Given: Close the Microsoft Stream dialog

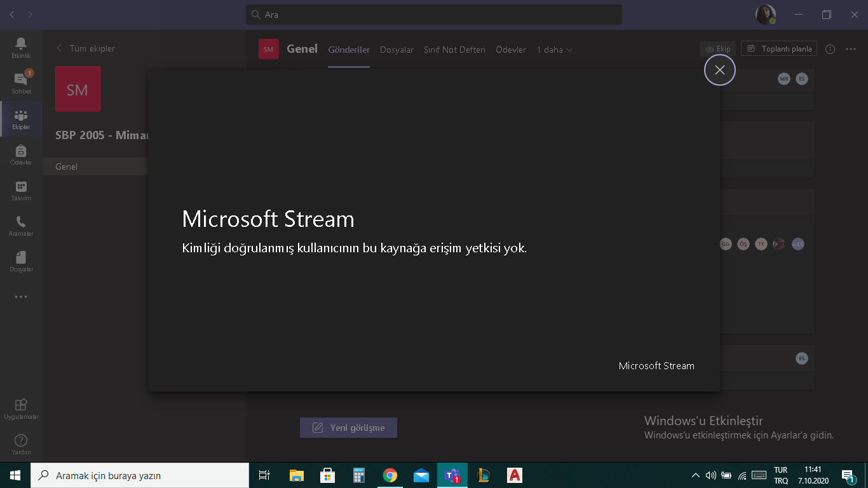Looking at the screenshot, I should 719,70.
